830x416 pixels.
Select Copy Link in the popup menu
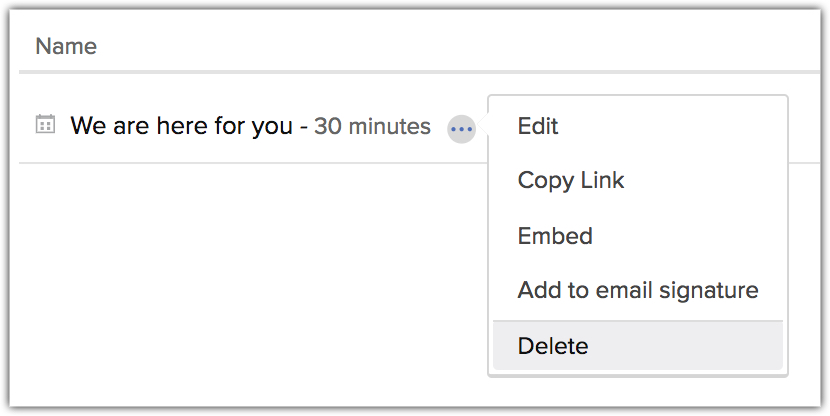point(571,181)
